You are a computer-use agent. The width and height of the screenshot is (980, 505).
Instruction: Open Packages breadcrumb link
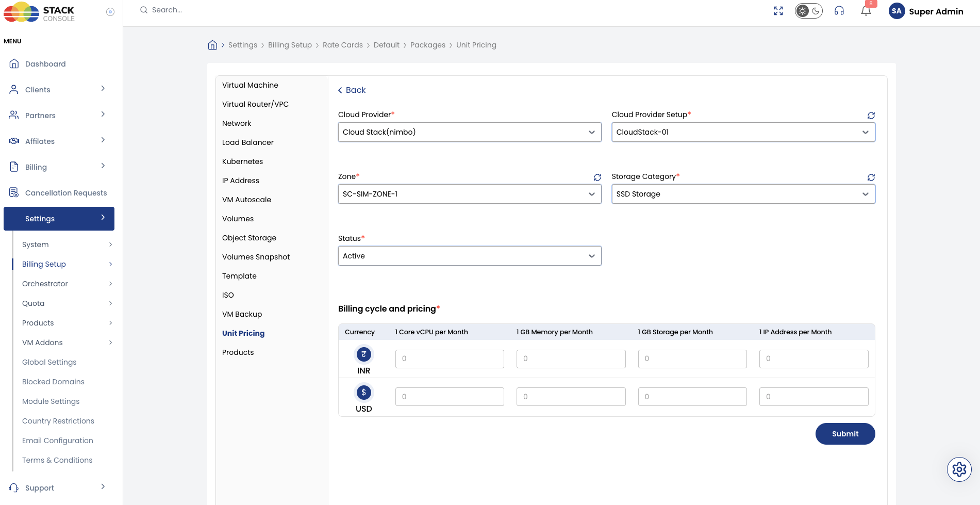(428, 45)
